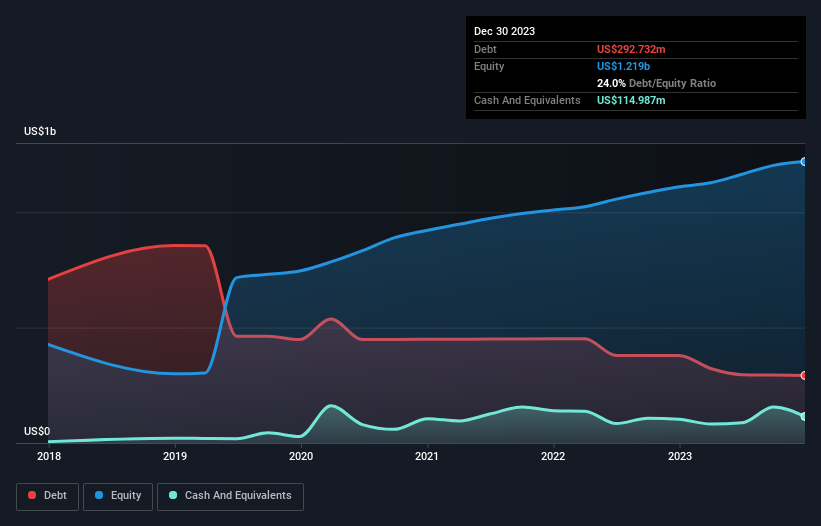Click the 24.0% Debt/Equity Ratio text
Viewport: 821px width, 526px height.
point(656,83)
